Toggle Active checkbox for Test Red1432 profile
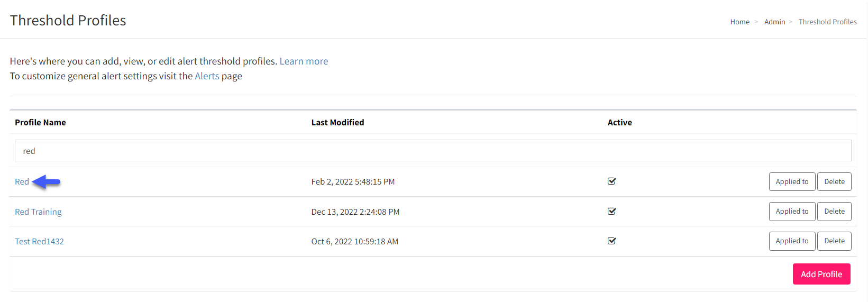 coord(611,241)
